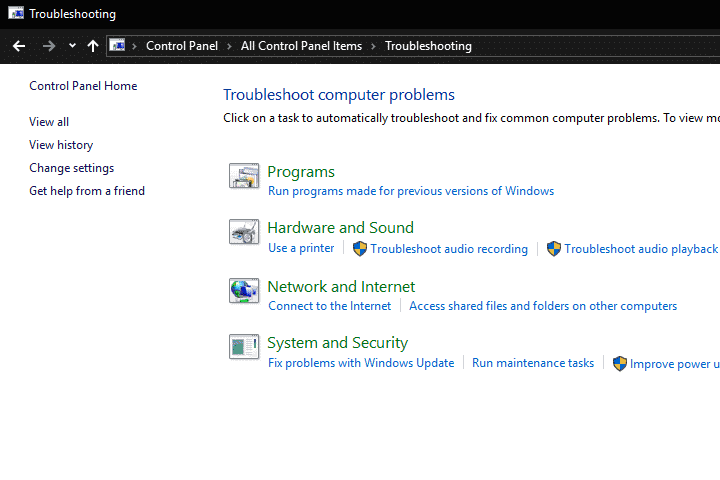
Task: Open View all in sidebar
Action: (x=49, y=122)
